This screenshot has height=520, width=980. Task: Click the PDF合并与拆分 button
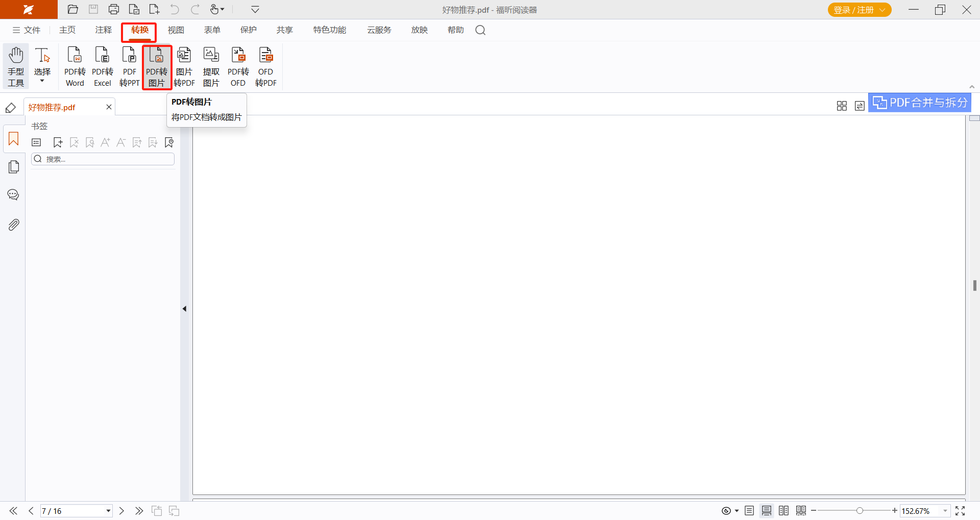click(920, 103)
